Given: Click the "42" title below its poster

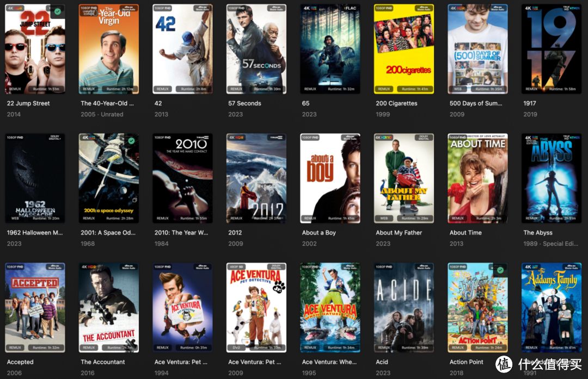Looking at the screenshot, I should pos(158,103).
